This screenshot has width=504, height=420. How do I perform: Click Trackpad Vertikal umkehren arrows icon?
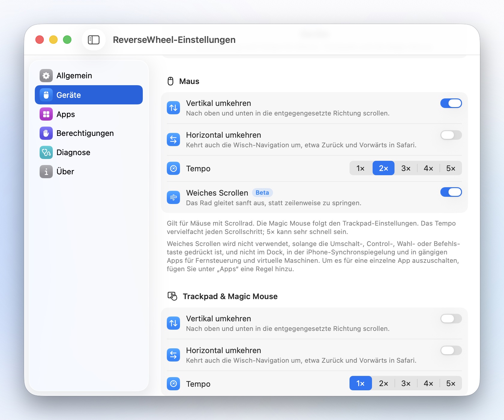click(173, 323)
